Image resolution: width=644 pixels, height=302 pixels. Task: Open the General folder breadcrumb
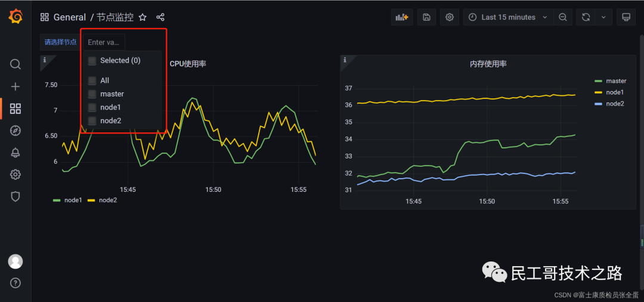click(x=69, y=17)
